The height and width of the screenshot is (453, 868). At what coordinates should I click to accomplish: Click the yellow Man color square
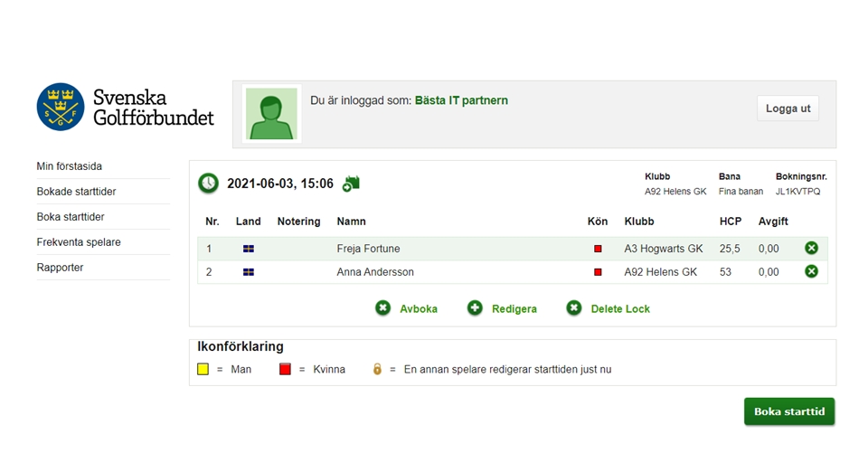point(203,370)
